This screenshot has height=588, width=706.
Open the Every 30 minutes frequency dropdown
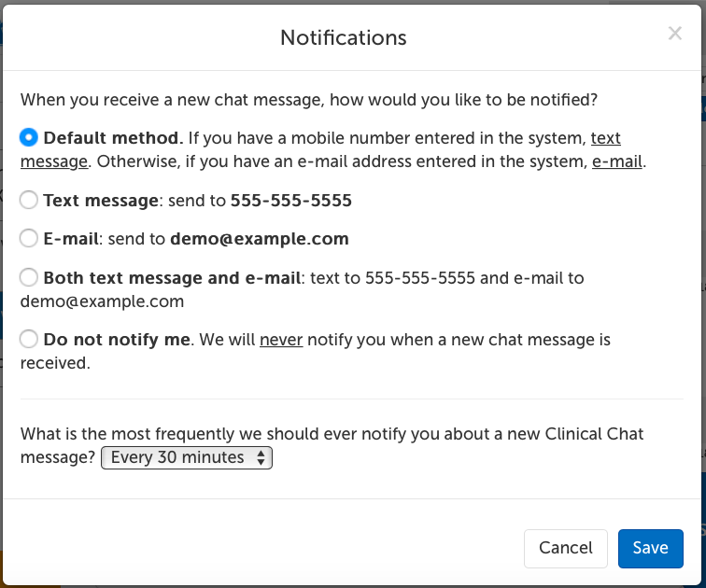186,457
